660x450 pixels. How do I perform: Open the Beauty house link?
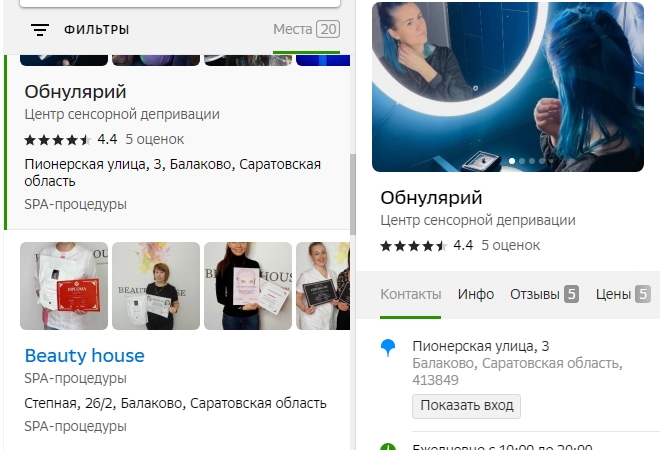click(x=85, y=356)
